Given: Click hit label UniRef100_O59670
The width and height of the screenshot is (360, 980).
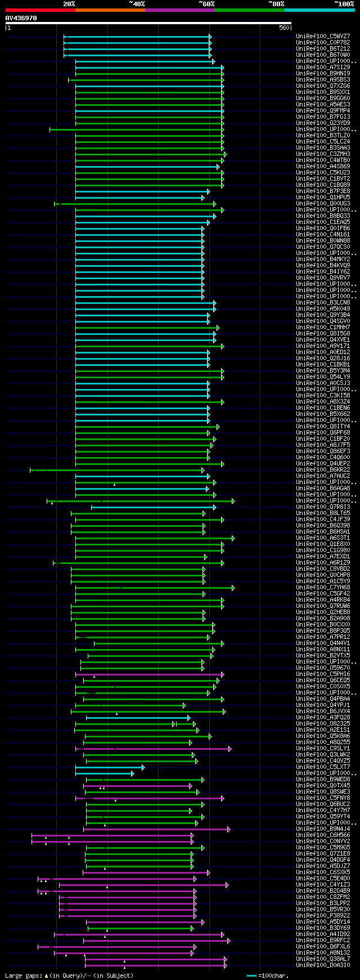Looking at the screenshot, I should click(x=323, y=668).
